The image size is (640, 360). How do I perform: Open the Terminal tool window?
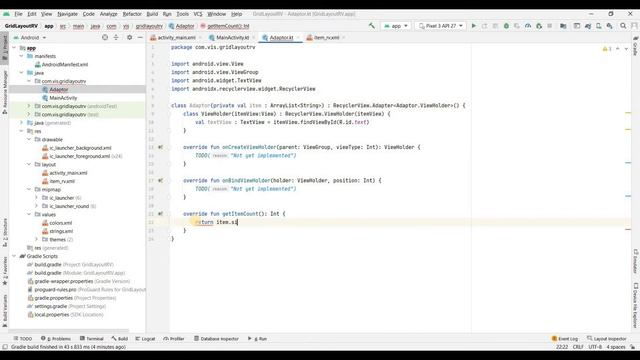92,339
